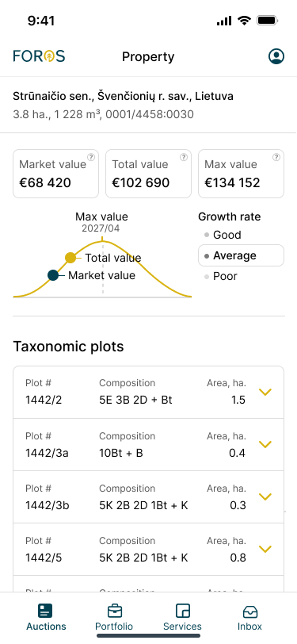Open Max value help question mark
The image size is (297, 644).
[276, 157]
